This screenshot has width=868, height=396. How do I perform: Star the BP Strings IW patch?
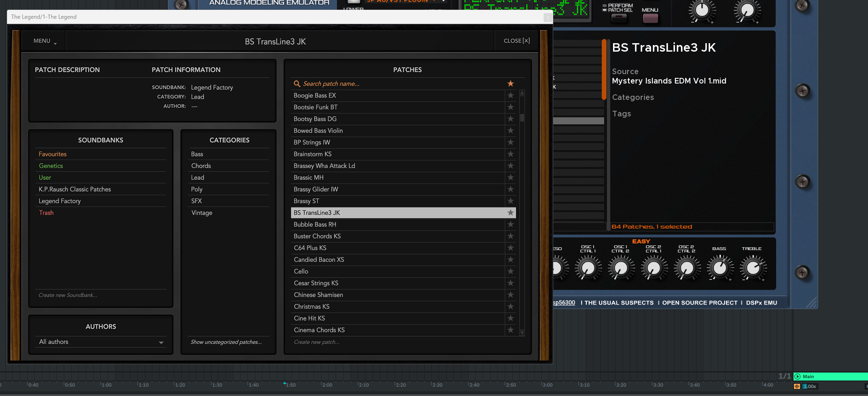coord(510,142)
